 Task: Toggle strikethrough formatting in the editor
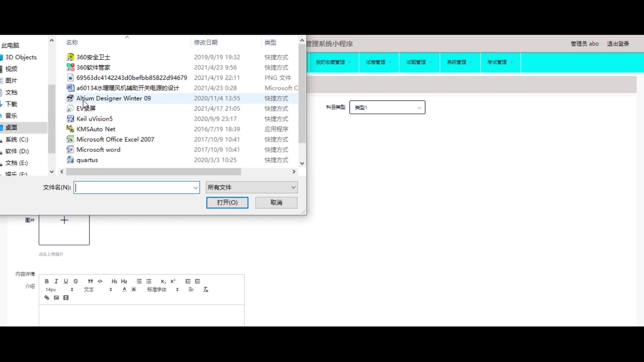[x=76, y=281]
